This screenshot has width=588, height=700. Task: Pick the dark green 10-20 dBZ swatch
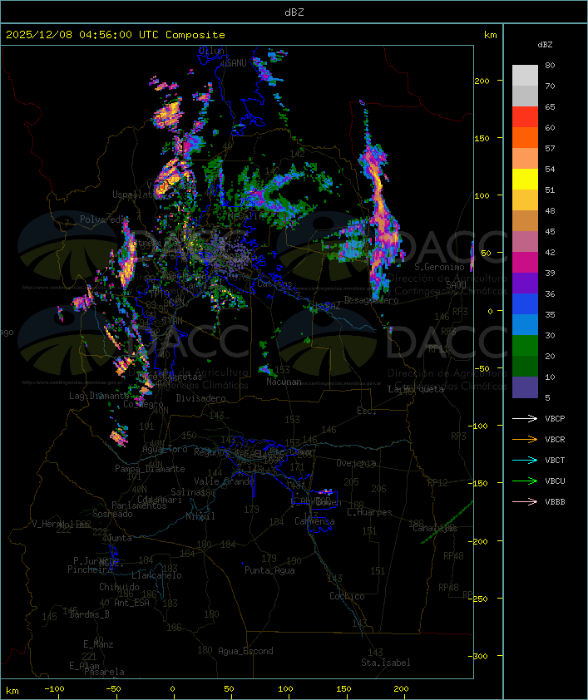[525, 366]
